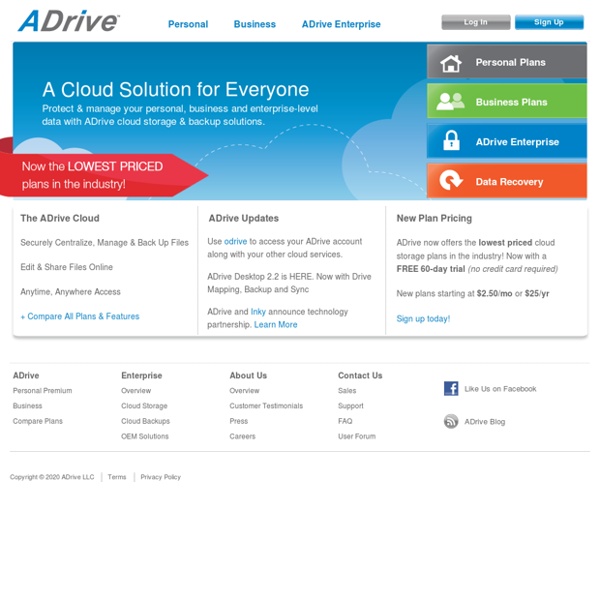Click the Edit & Share Files Online text
Image resolution: width=600 pixels, height=600 pixels.
(x=67, y=267)
